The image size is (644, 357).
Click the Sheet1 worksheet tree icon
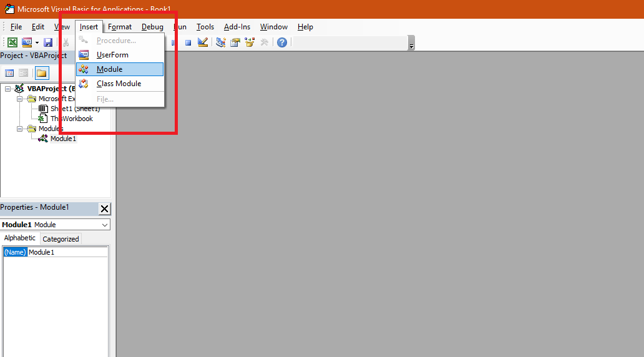coord(43,109)
